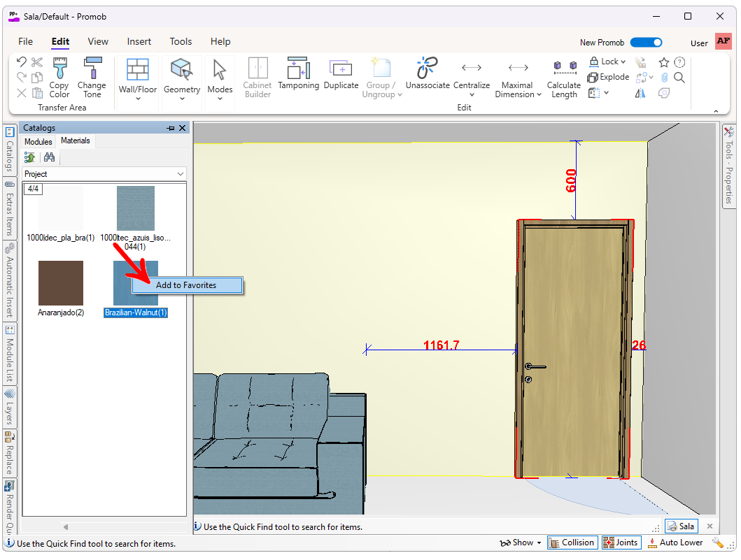Click the binoculars search icon in Catalogs
The width and height of the screenshot is (741, 560).
49,157
